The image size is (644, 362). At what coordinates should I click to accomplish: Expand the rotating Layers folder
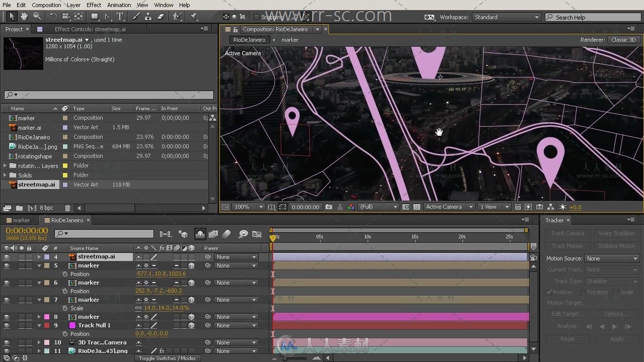tap(5, 165)
